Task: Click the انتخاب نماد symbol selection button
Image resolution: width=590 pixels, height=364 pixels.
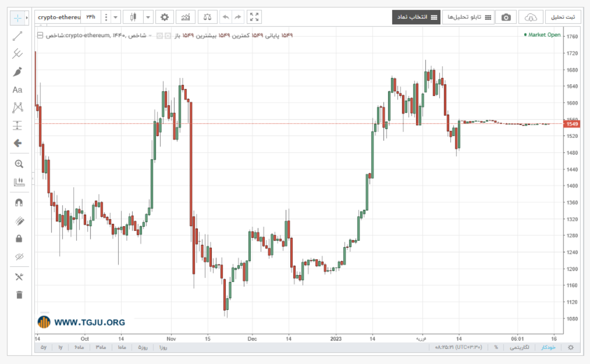Action: pyautogui.click(x=416, y=17)
